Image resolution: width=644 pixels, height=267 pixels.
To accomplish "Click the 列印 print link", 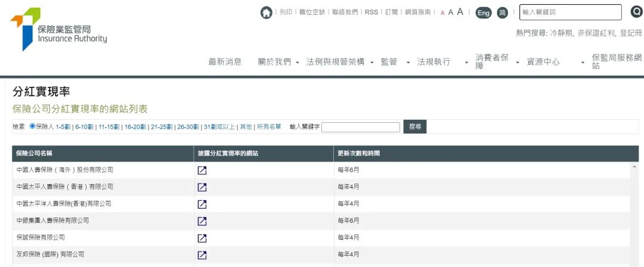I will (x=286, y=13).
